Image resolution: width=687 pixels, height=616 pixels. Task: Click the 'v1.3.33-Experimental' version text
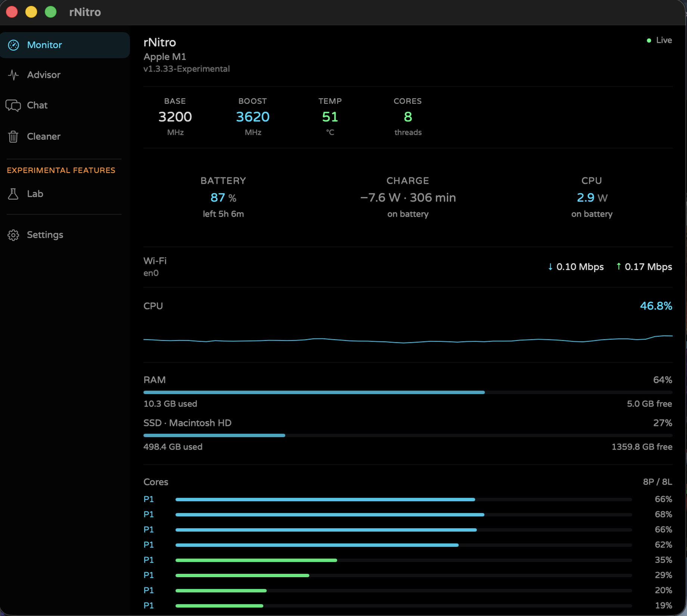click(x=186, y=69)
